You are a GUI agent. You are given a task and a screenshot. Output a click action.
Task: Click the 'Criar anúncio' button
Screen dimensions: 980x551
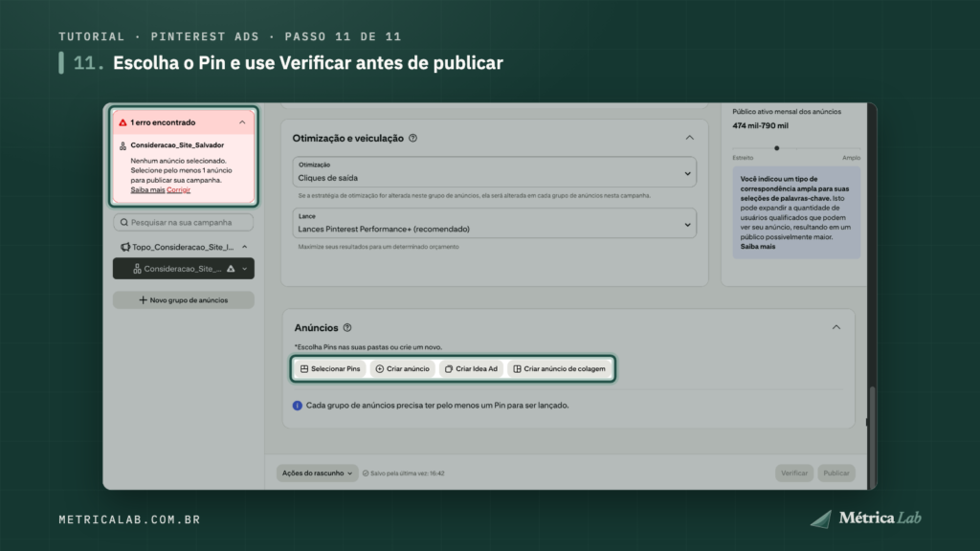click(x=403, y=368)
